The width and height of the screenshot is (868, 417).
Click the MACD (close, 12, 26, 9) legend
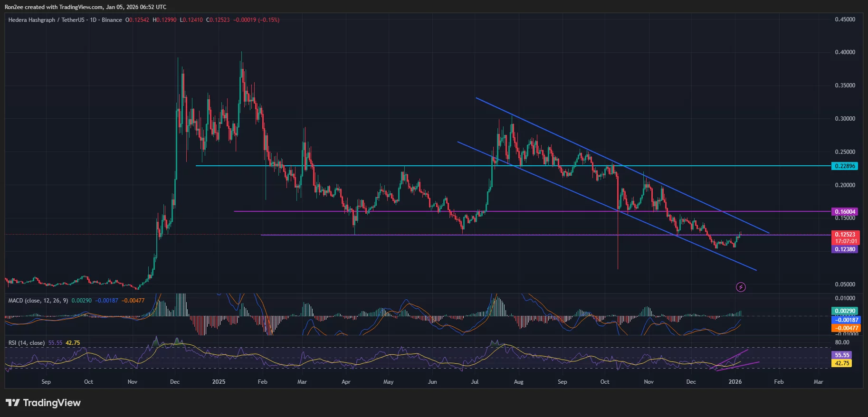[38, 301]
